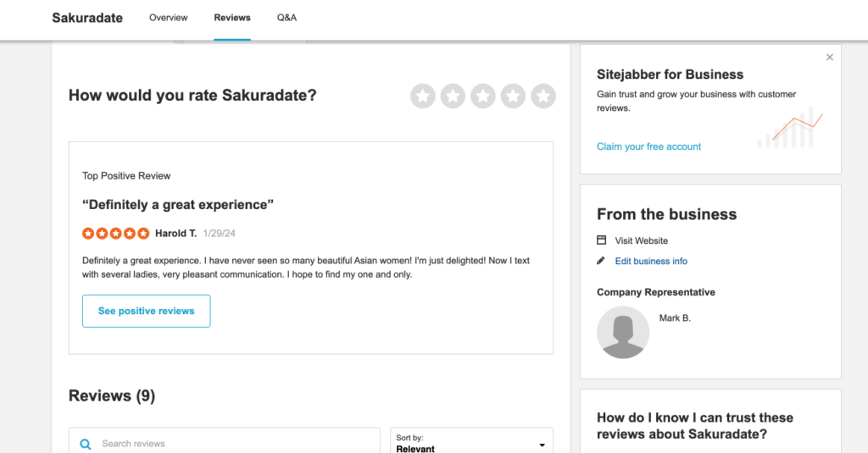Screen dimensions: 868x453
Task: Open the Sort by Relevant dropdown
Action: pos(471,443)
